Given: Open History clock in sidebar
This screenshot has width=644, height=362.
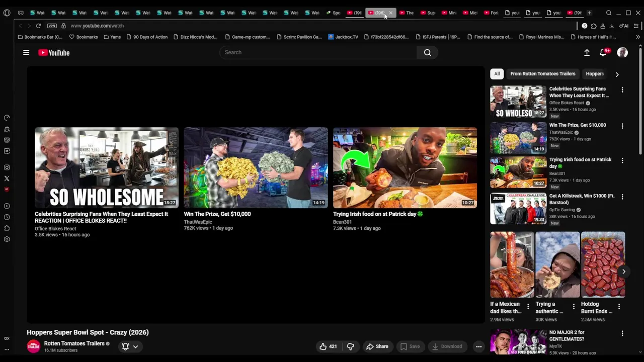Looking at the screenshot, I should [x=7, y=217].
